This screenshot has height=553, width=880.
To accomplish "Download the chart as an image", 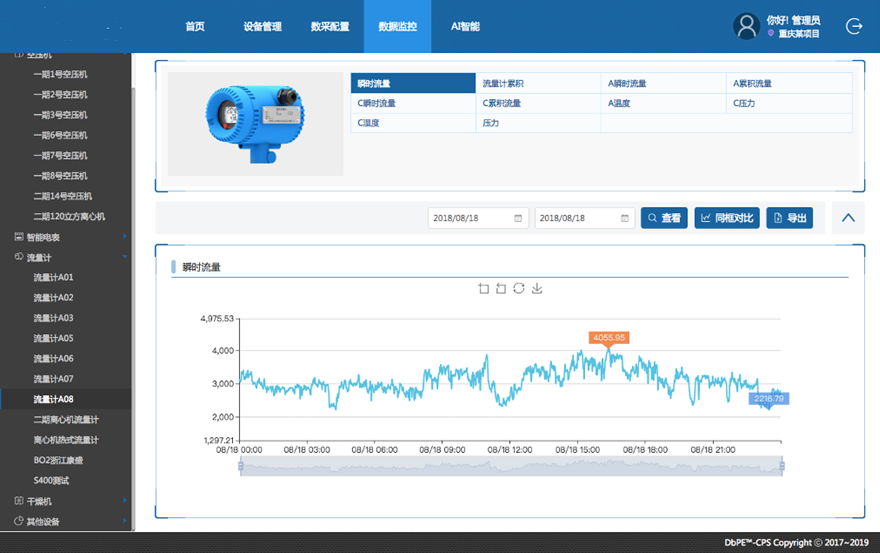I will click(x=537, y=289).
